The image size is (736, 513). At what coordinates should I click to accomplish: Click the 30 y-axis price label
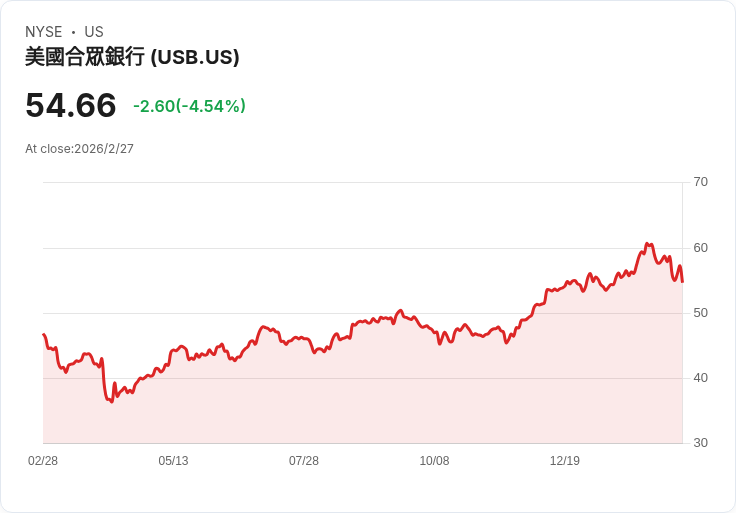click(700, 443)
